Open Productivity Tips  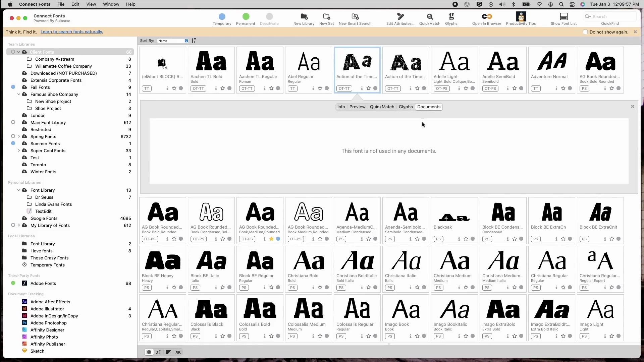tap(521, 19)
